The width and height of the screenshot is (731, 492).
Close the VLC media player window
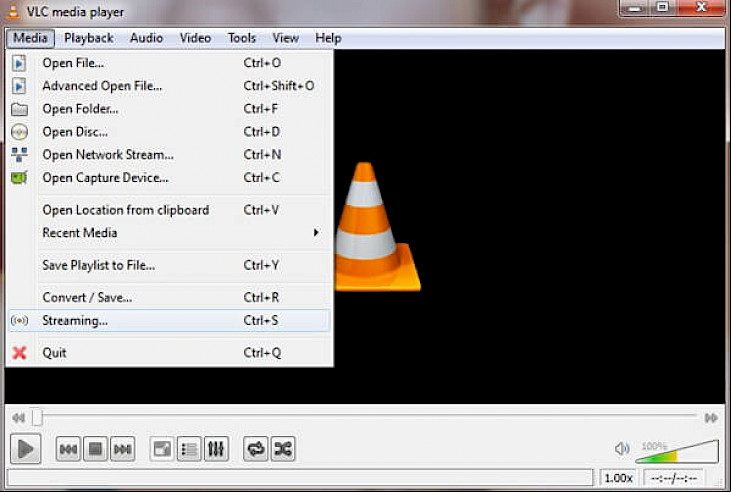[x=701, y=8]
